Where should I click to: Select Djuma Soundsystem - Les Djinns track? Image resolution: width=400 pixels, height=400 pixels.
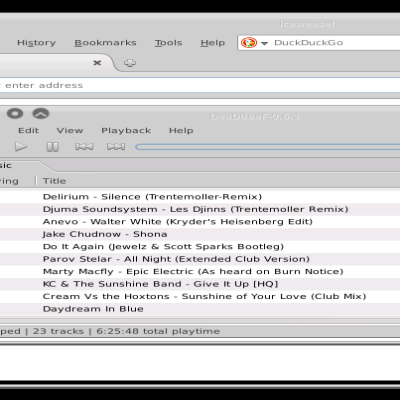(x=200, y=209)
